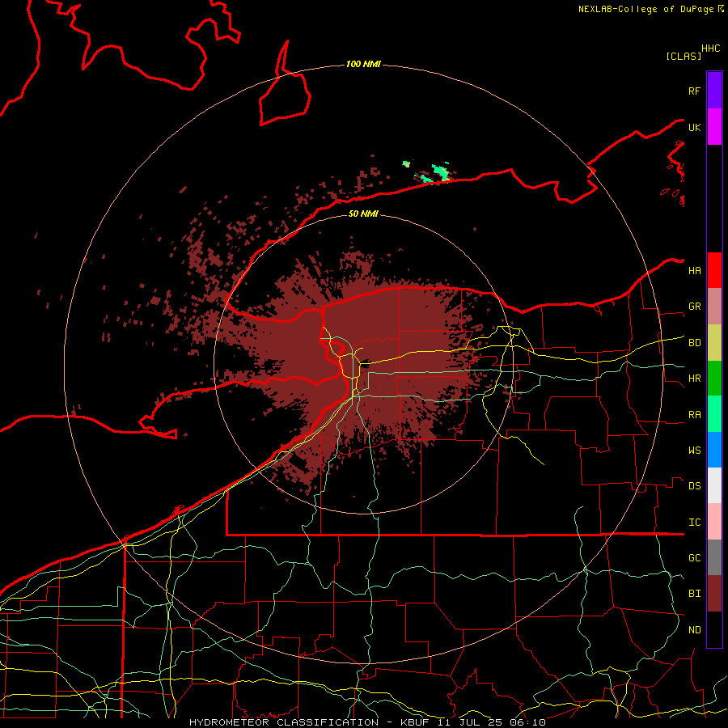
Task: Click the HHC product label
Action: (710, 49)
